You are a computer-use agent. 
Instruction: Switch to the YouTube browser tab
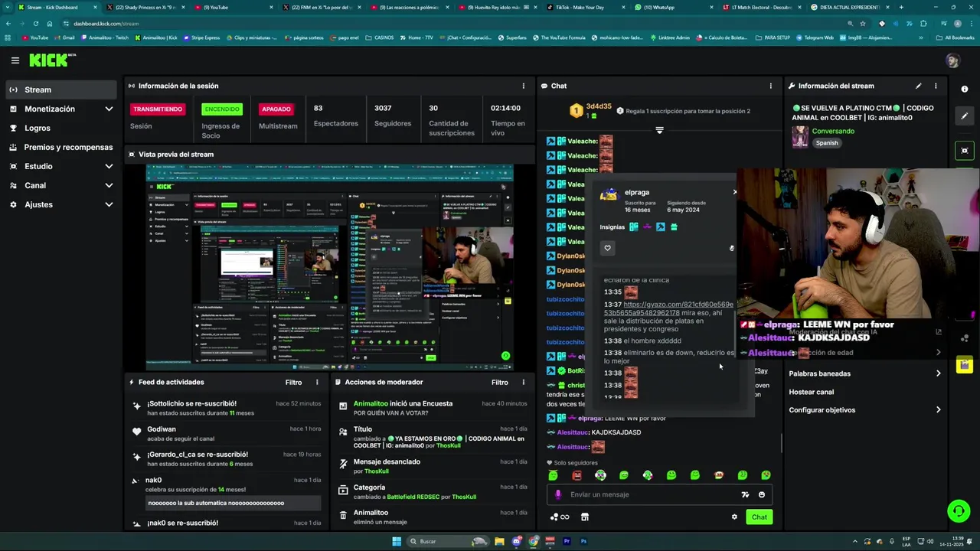[x=234, y=7]
